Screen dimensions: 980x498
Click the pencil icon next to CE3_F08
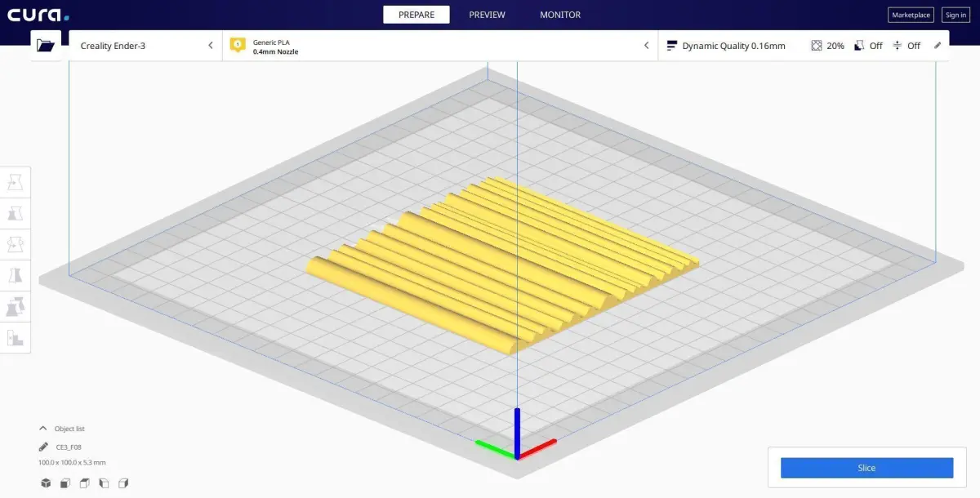(x=43, y=447)
